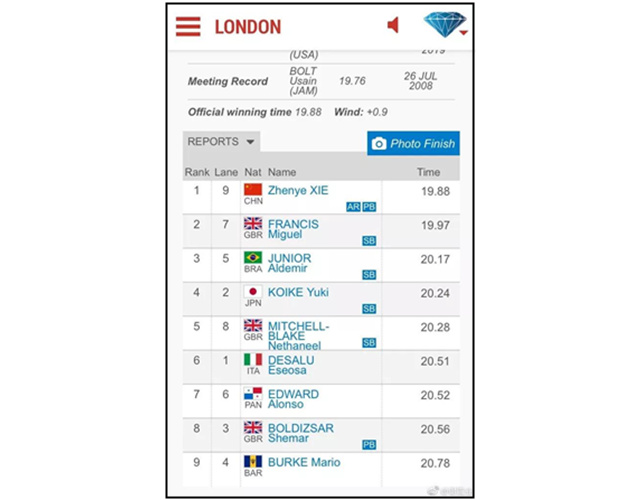Mute sound using the speaker icon
The width and height of the screenshot is (640, 500).
coord(393,25)
